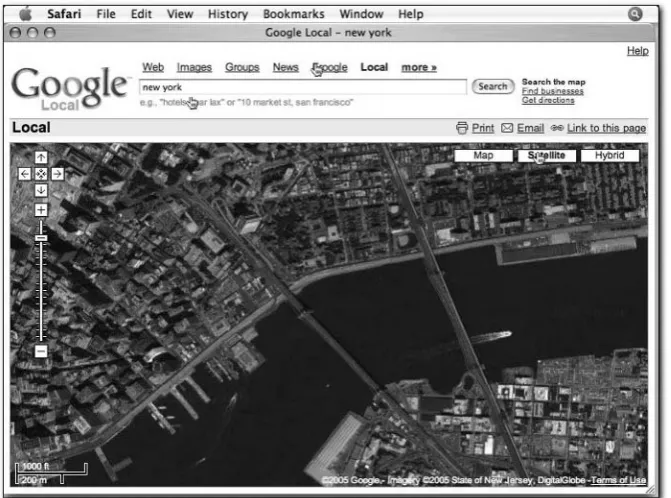Open the Edit menu

point(141,14)
